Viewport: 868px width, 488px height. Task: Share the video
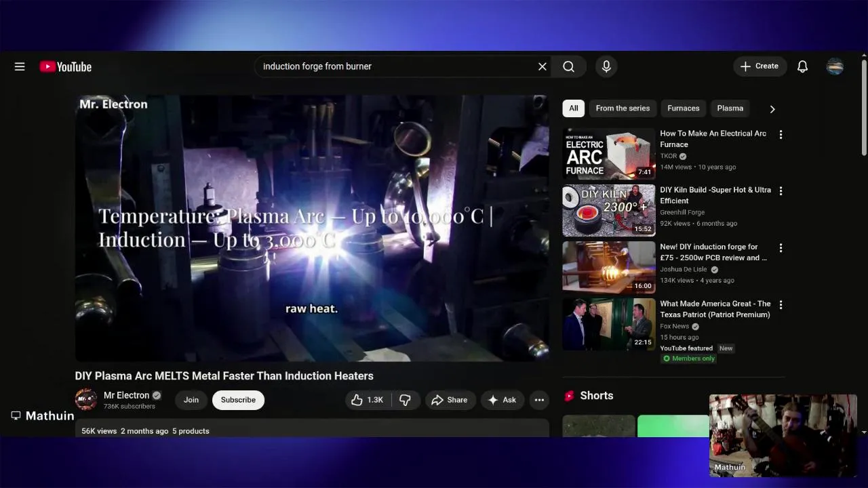pyautogui.click(x=450, y=400)
